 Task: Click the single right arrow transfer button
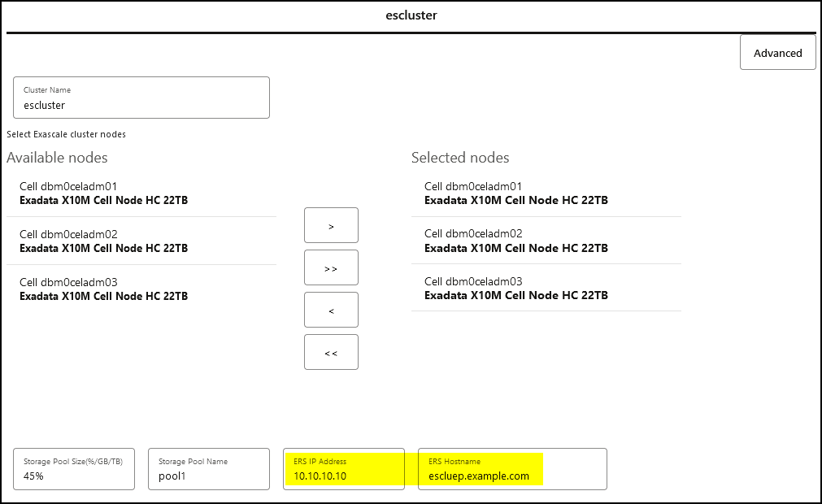tap(331, 225)
